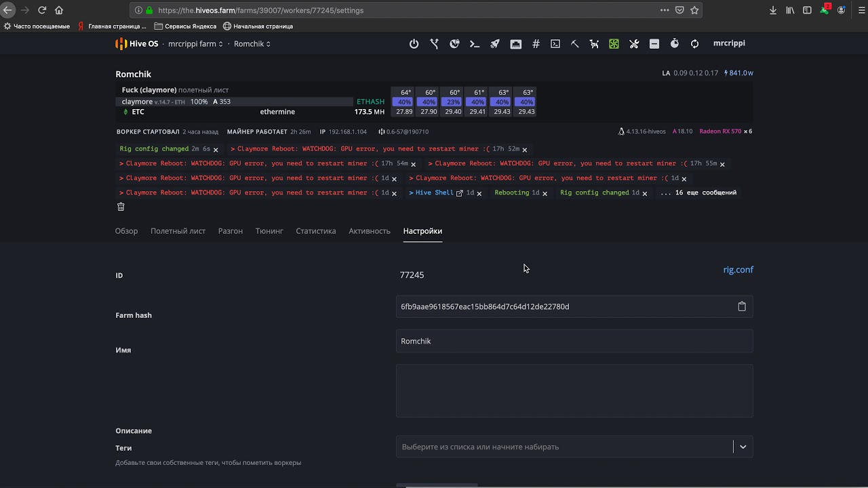Screen dimensions: 868x488
Task: Switch to the Тюнинг tab
Action: pos(269,231)
